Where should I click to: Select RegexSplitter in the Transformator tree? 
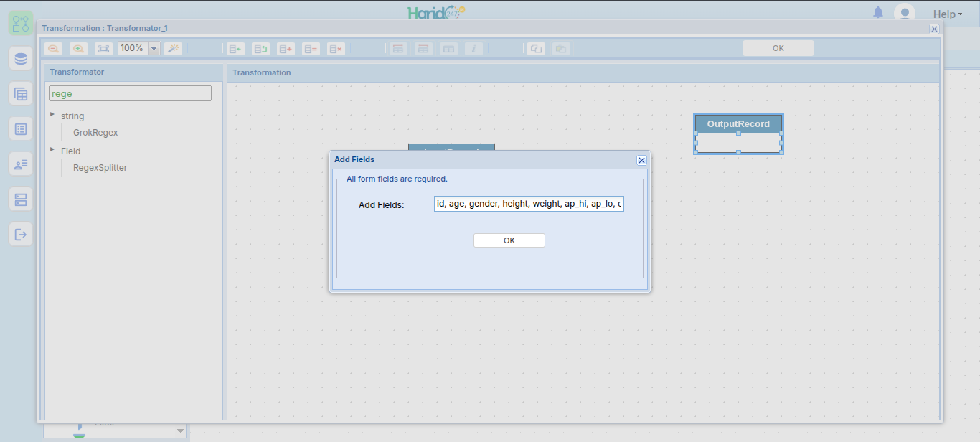click(100, 168)
